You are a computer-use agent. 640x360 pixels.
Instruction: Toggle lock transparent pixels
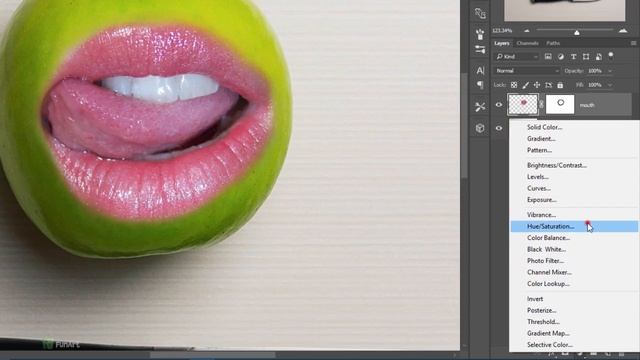514,85
